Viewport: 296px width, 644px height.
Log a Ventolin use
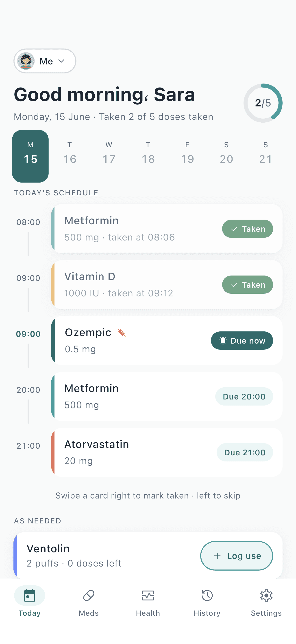coord(236,556)
